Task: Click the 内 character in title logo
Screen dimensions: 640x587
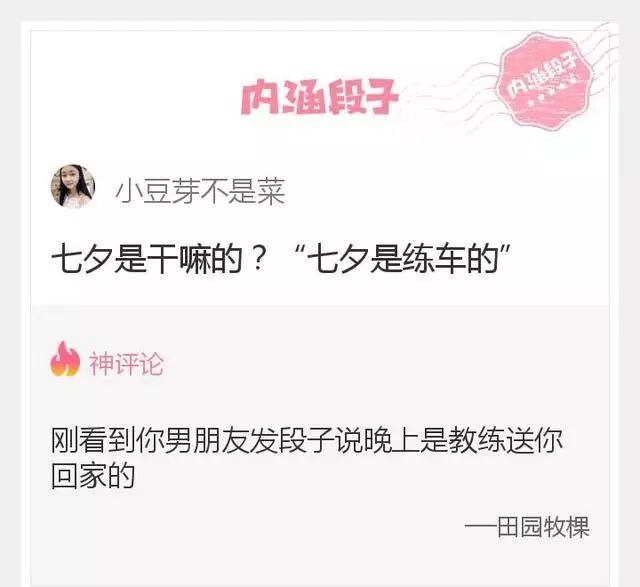Action: point(260,98)
